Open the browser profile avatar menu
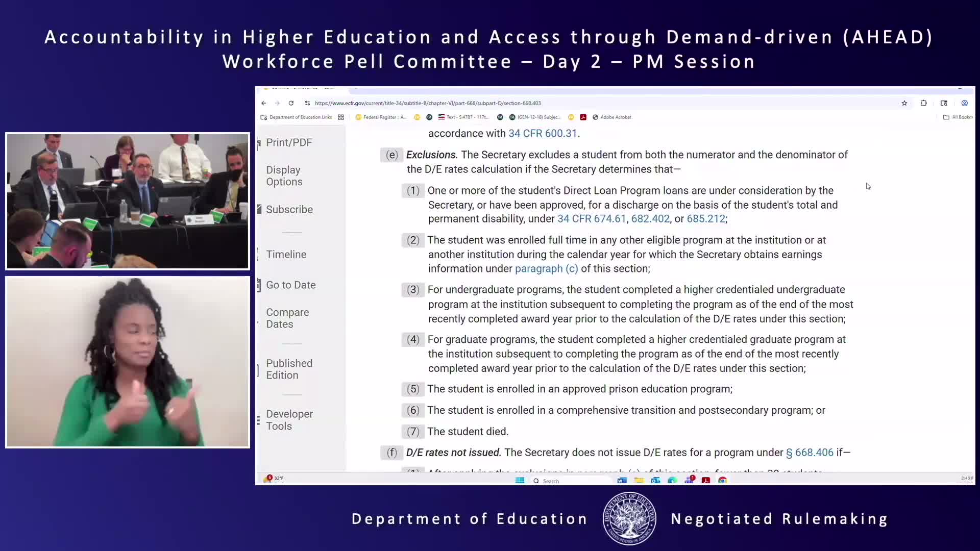Screen dimensions: 980x551 pos(965,103)
